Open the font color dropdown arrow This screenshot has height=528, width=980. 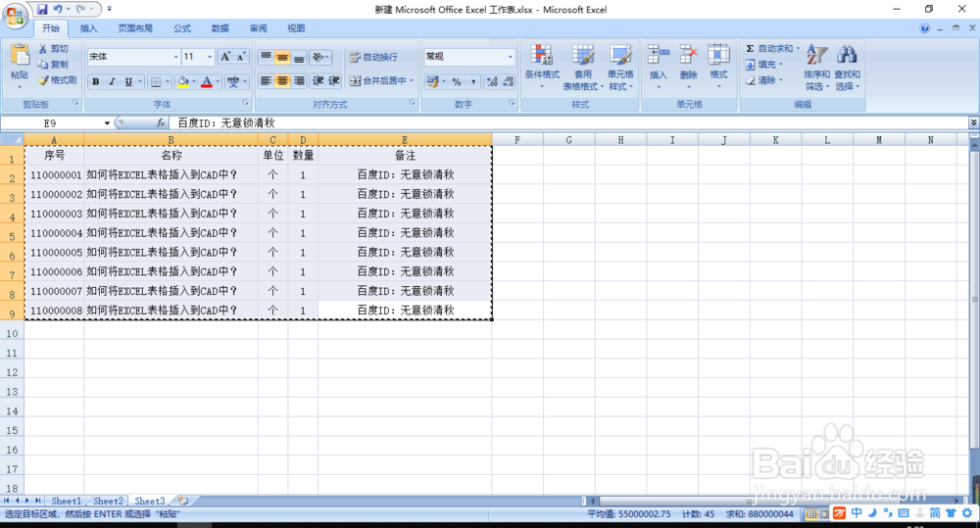218,81
